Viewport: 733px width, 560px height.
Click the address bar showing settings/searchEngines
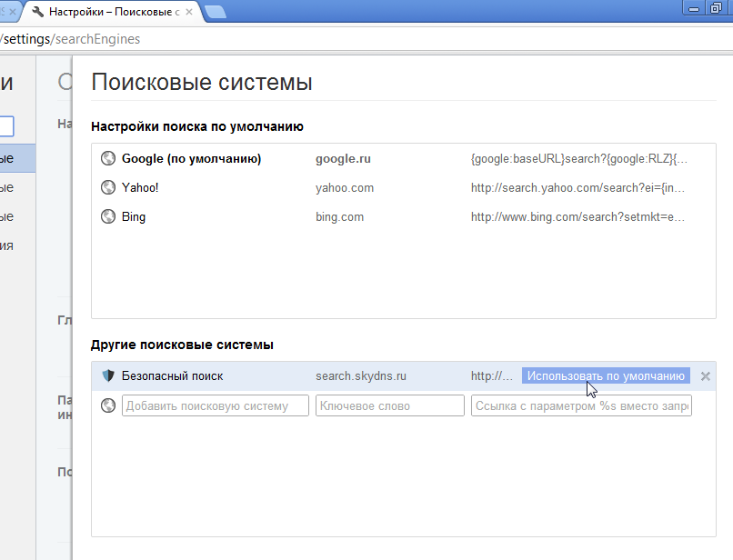click(365, 39)
